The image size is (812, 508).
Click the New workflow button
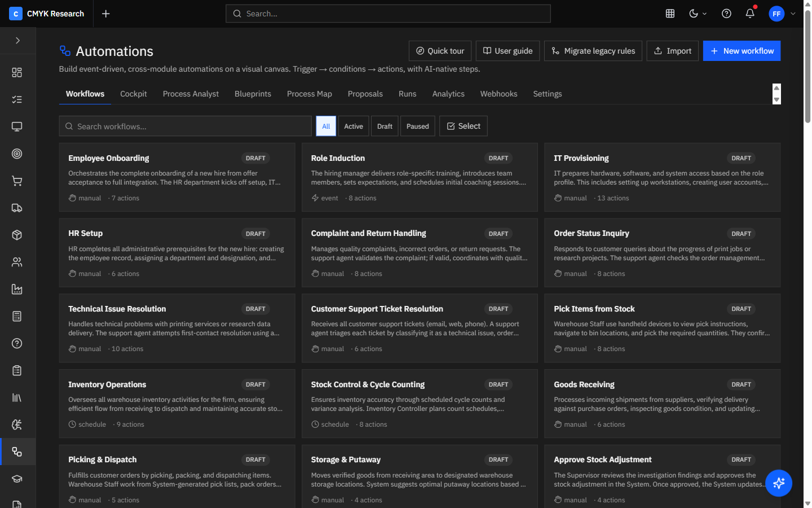click(742, 51)
